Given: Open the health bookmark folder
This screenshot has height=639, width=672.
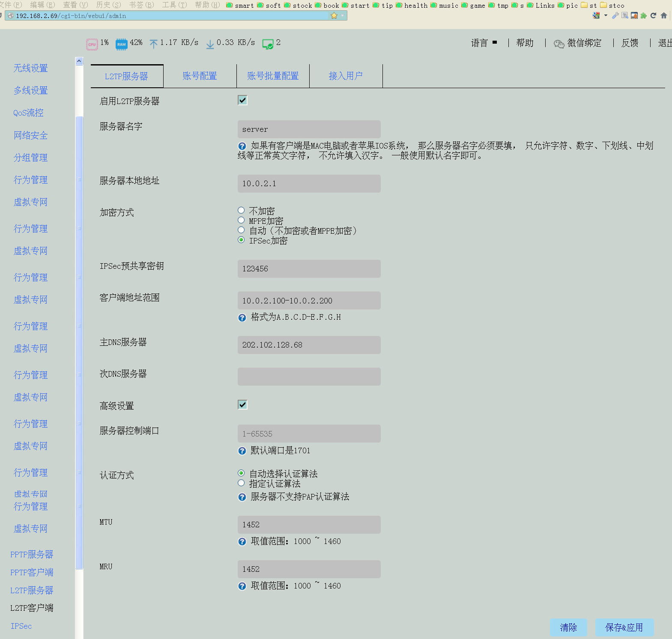Looking at the screenshot, I should pos(412,5).
